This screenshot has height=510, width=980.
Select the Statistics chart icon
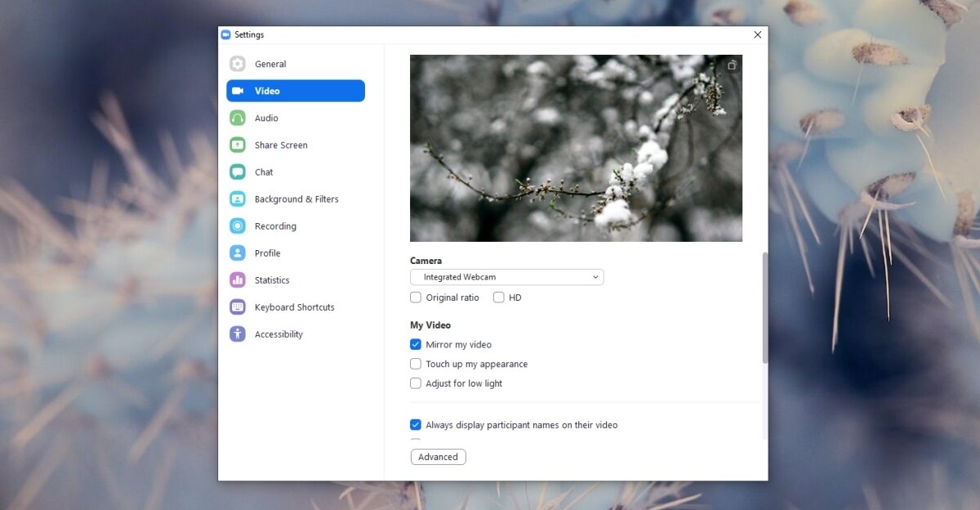pyautogui.click(x=237, y=280)
